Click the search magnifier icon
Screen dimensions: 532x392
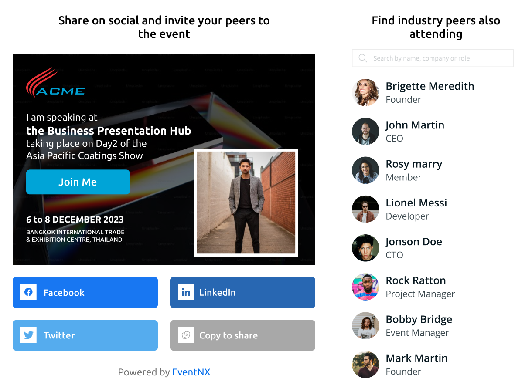point(363,58)
